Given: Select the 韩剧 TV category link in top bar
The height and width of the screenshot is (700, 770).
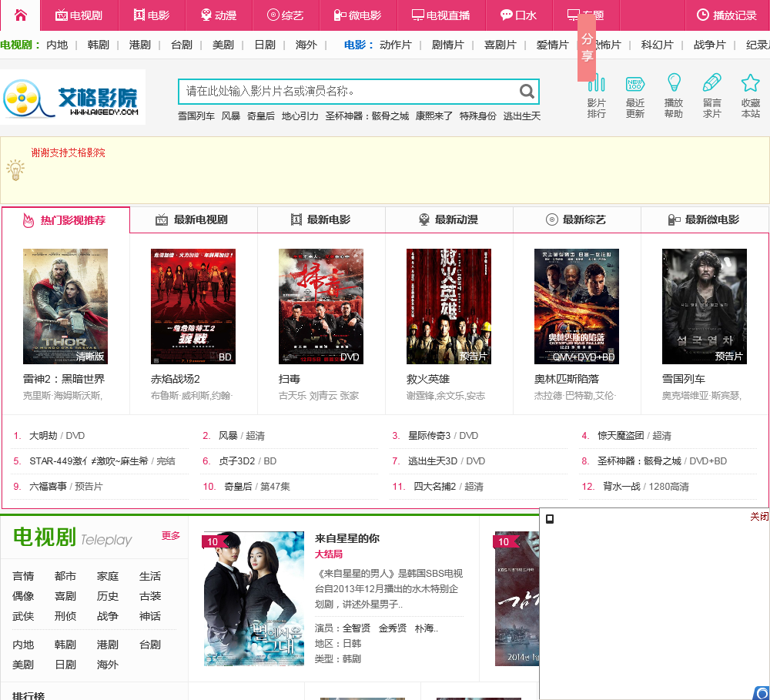Looking at the screenshot, I should coord(99,45).
